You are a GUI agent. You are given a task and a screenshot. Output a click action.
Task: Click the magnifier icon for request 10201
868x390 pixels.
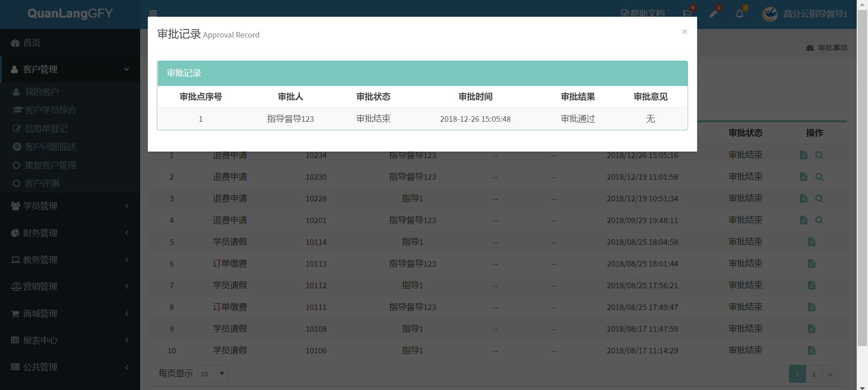point(819,220)
